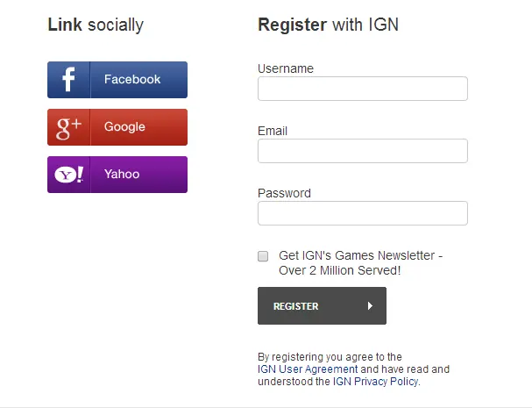Submit the form with the REGISTER button
The image size is (532, 408).
click(x=322, y=305)
